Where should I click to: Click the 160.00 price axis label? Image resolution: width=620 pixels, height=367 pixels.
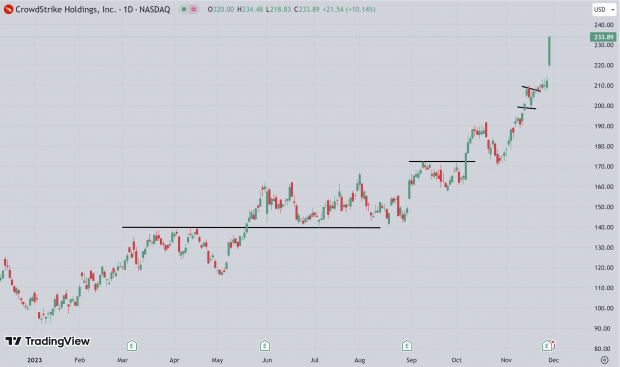(x=604, y=187)
